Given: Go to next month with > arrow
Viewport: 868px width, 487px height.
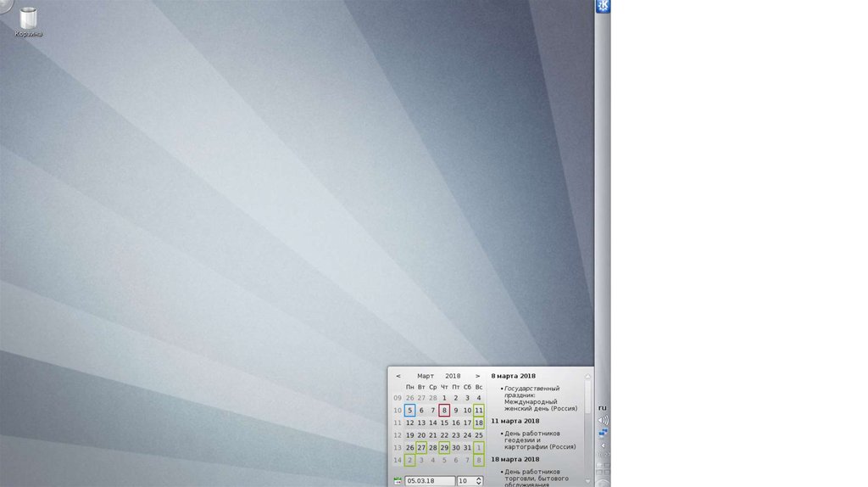Looking at the screenshot, I should click(478, 376).
